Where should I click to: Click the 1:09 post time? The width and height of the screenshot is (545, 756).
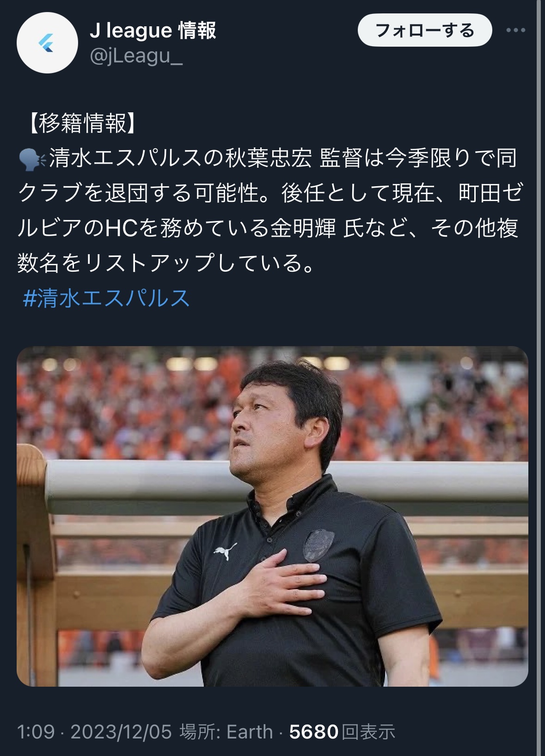[x=36, y=732]
